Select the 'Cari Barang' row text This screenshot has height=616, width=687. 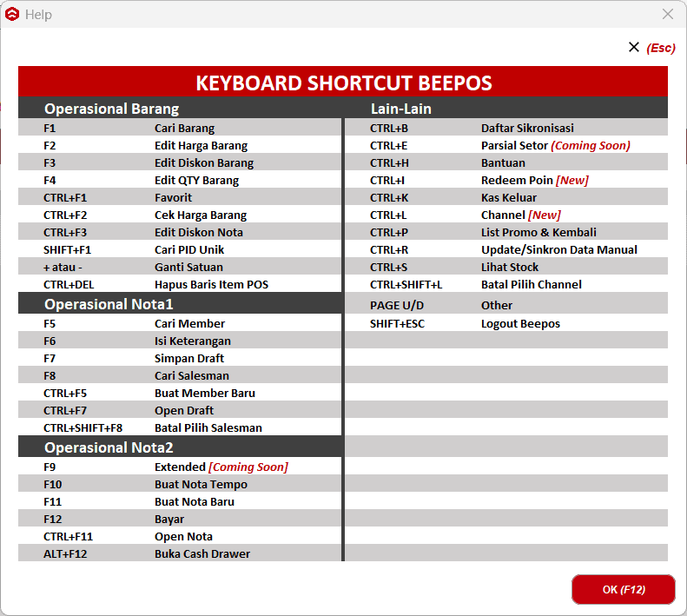(x=184, y=128)
